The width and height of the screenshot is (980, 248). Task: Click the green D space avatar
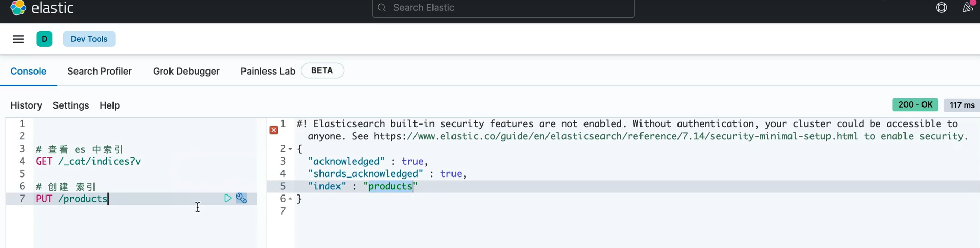coord(45,39)
